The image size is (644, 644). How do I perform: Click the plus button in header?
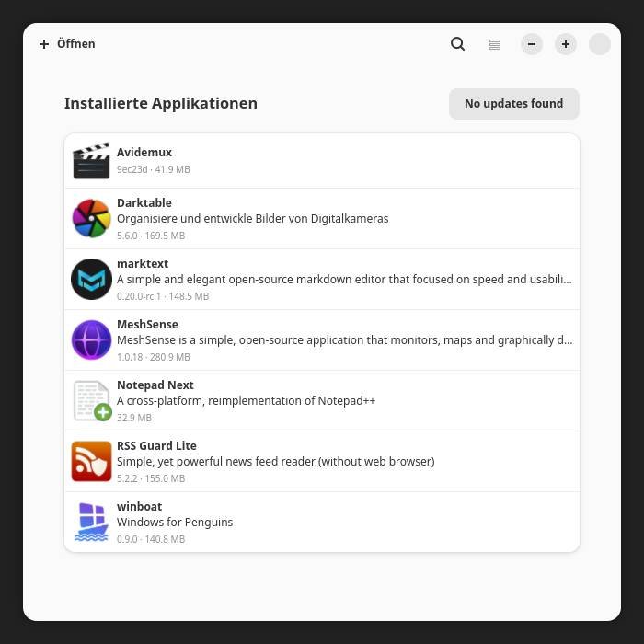tap(566, 44)
